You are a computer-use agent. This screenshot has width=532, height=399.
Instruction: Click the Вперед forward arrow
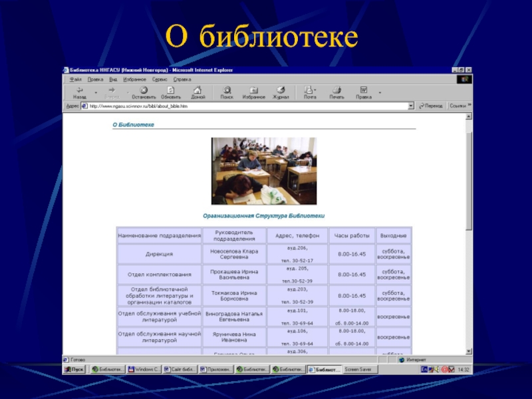pyautogui.click(x=112, y=92)
